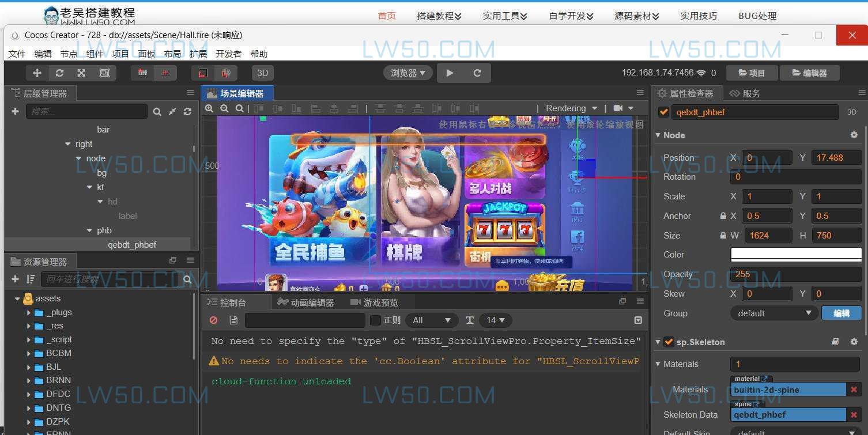Change asset manager sort order

point(31,279)
